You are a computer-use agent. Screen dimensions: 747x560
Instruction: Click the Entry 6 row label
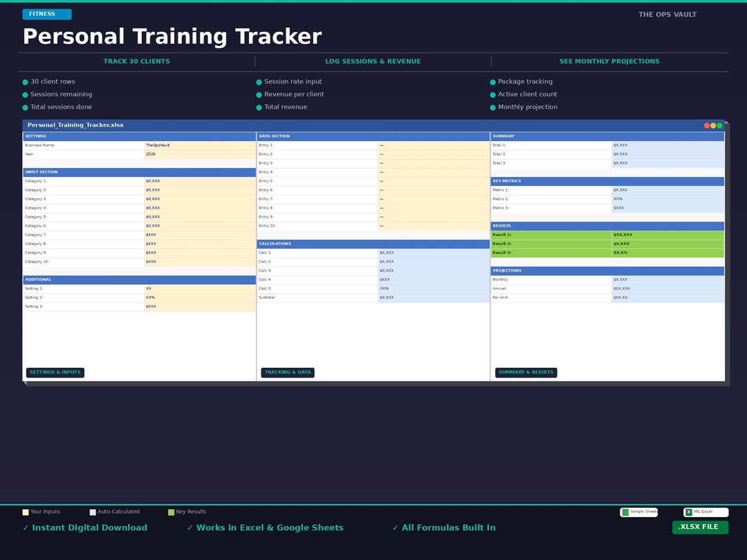266,190
